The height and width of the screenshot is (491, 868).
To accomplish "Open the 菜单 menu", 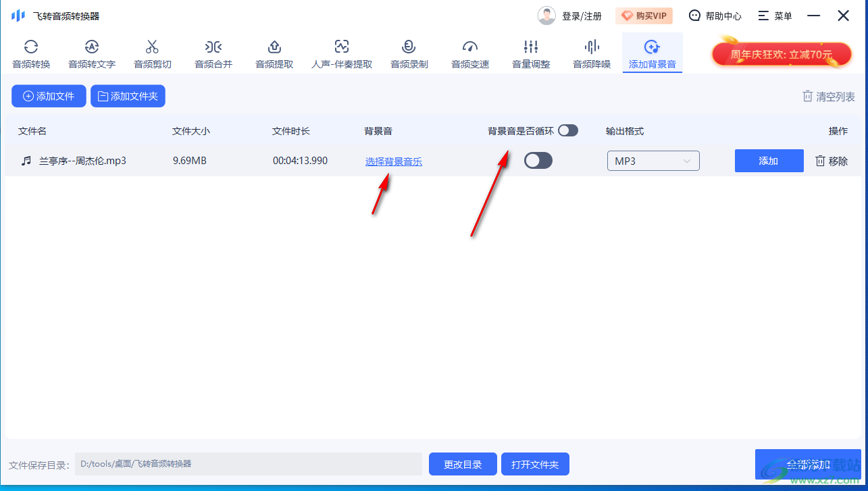I will 775,16.
